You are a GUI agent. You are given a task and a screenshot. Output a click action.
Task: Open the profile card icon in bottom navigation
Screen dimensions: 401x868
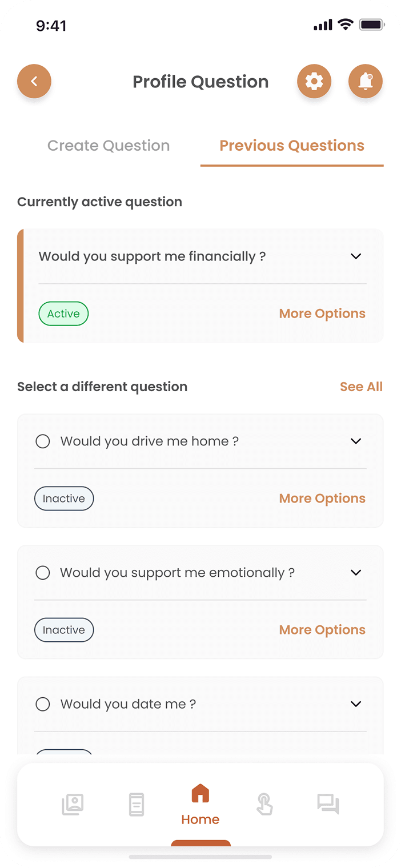(73, 804)
